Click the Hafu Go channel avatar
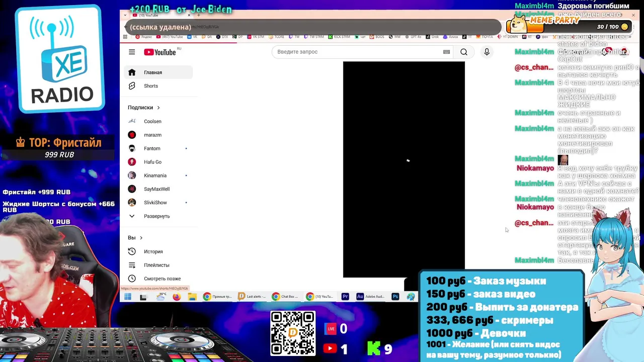This screenshot has width=644, height=362. coord(132,162)
